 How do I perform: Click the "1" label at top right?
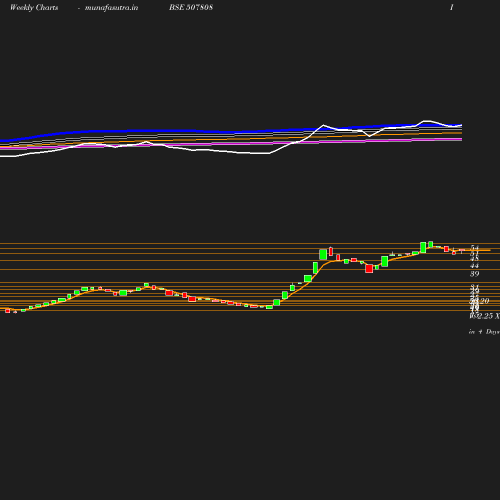[452, 7]
